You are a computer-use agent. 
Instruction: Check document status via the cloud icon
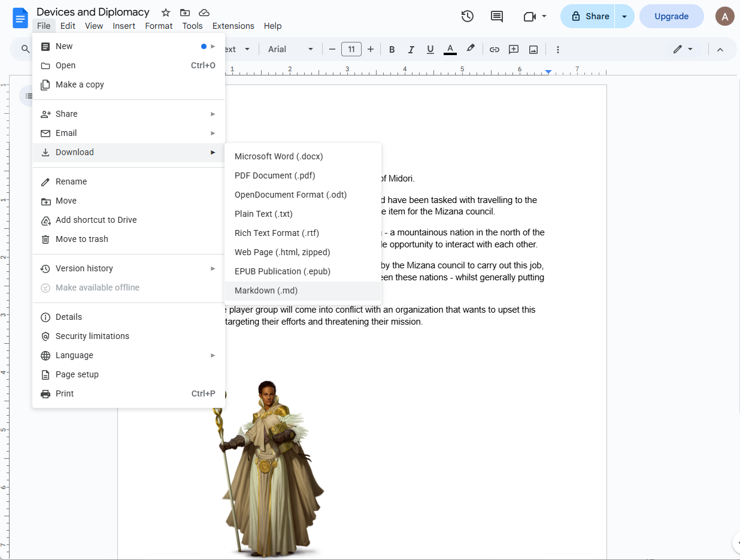pyautogui.click(x=204, y=12)
